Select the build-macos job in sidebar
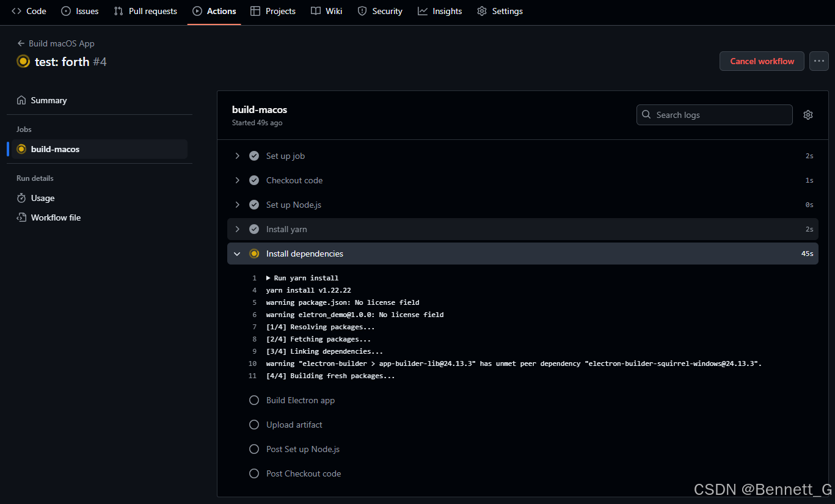835x504 pixels. pyautogui.click(x=100, y=149)
